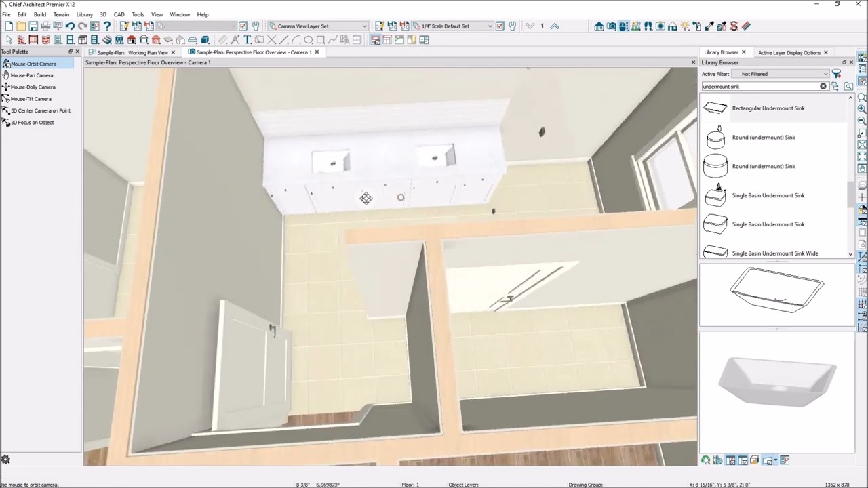Click the Walkthrough footprints icon
868x488 pixels.
648,26
